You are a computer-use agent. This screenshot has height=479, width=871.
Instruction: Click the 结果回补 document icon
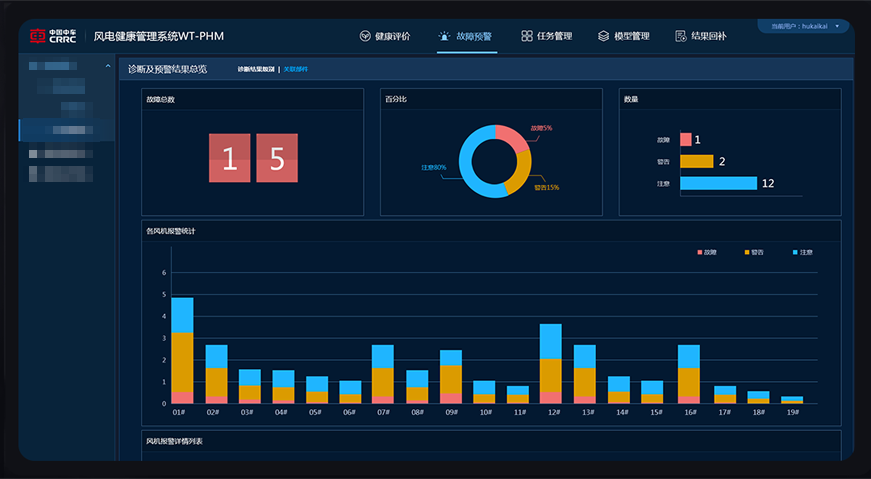point(680,36)
